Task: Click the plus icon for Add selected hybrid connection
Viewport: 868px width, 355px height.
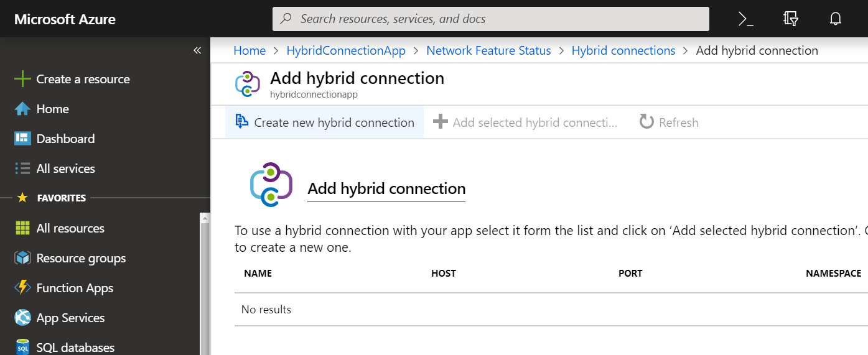Action: click(440, 122)
